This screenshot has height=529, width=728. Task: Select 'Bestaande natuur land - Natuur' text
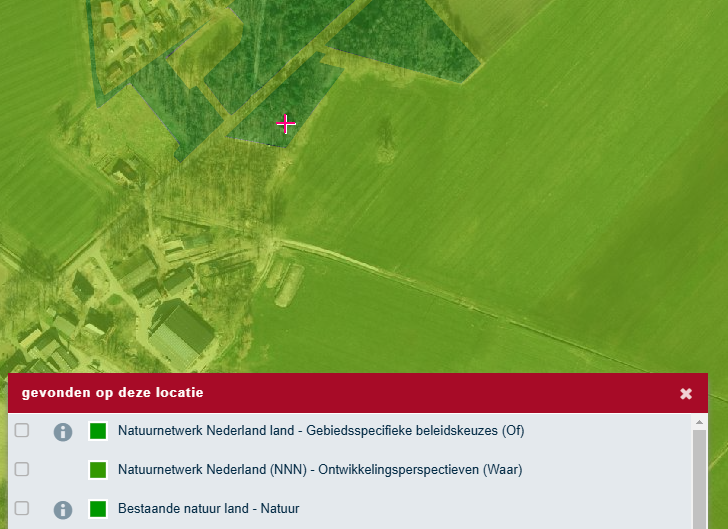tap(208, 509)
